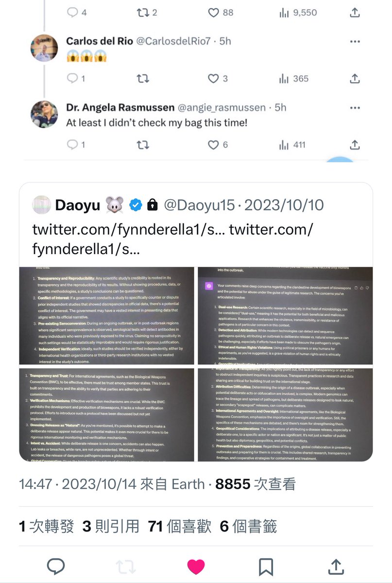The height and width of the screenshot is (583, 392).
Task: View the 3 則引用 quotes list
Action: pos(111,526)
